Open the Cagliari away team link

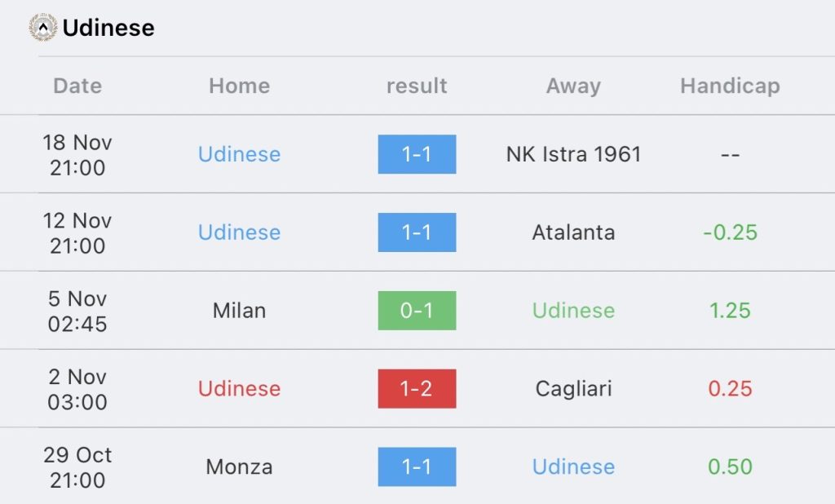coord(573,388)
